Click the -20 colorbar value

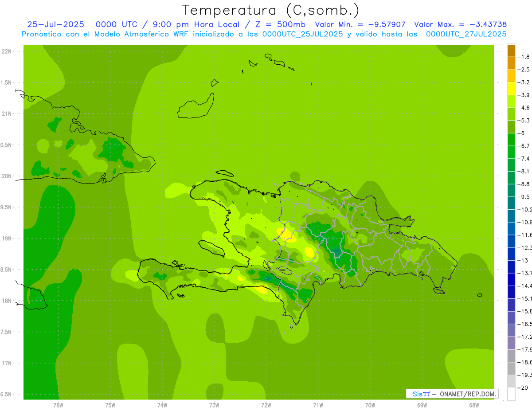523,388
